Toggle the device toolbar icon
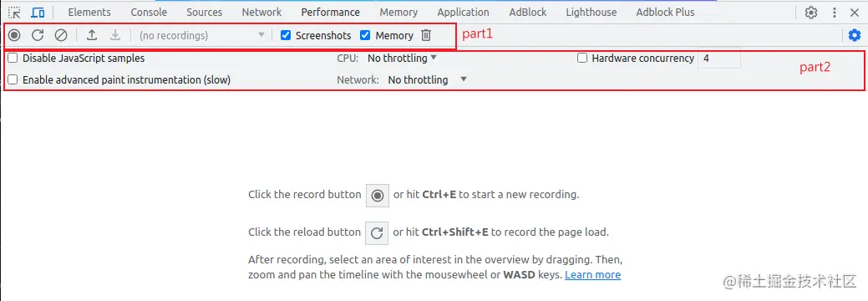Screen dimensions: 868x301 coord(38,13)
